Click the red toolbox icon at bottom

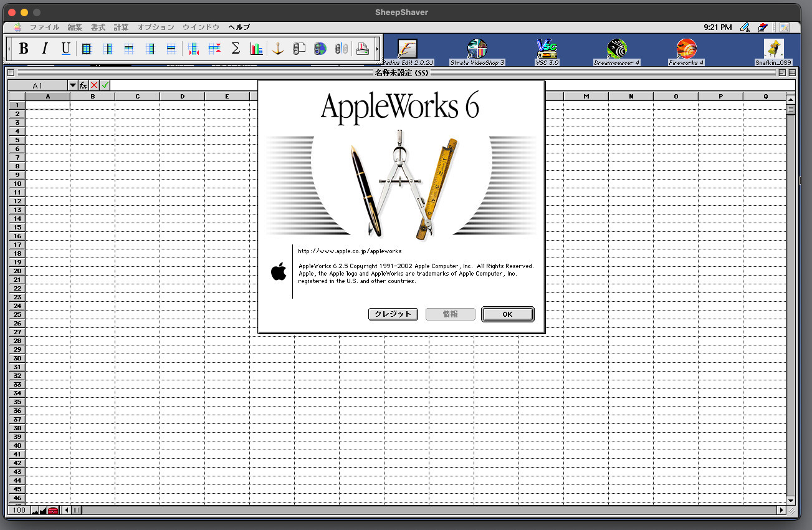tap(53, 510)
